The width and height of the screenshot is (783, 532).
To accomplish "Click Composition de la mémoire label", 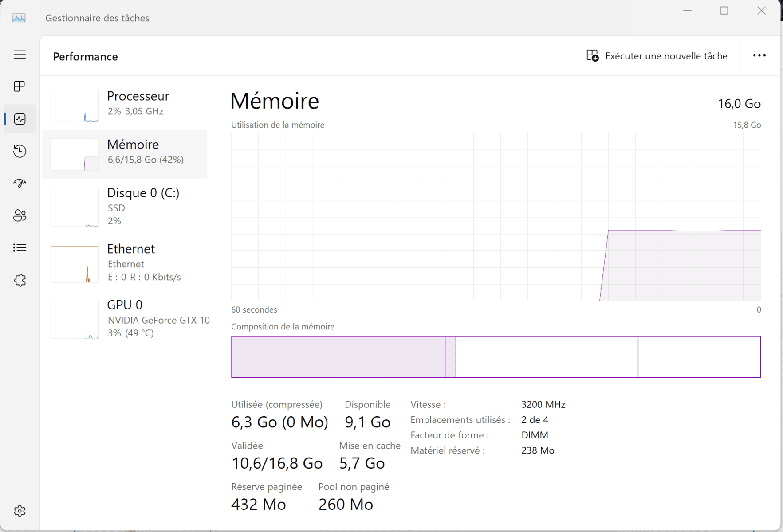I will pyautogui.click(x=283, y=327).
